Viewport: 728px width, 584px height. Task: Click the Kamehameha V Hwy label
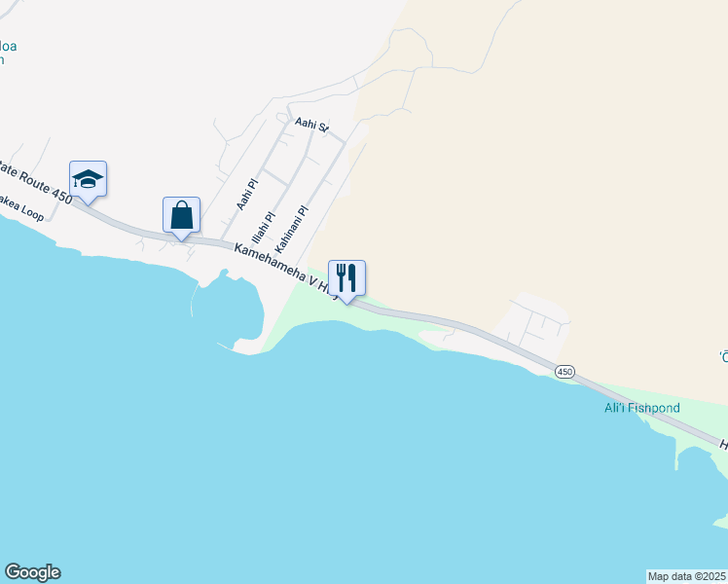pyautogui.click(x=285, y=268)
